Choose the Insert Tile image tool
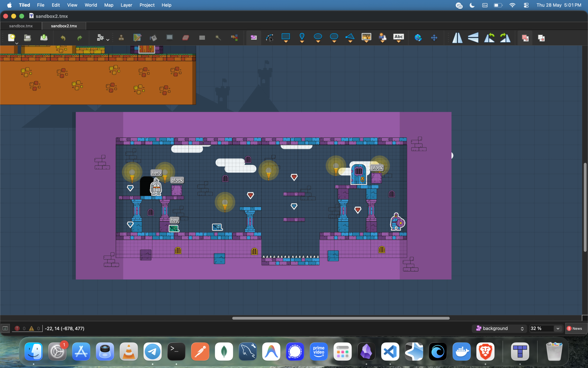This screenshot has width=588, height=368. tap(366, 38)
